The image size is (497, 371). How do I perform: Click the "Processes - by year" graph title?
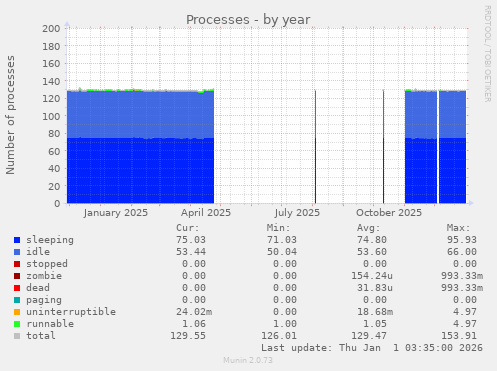(x=248, y=20)
